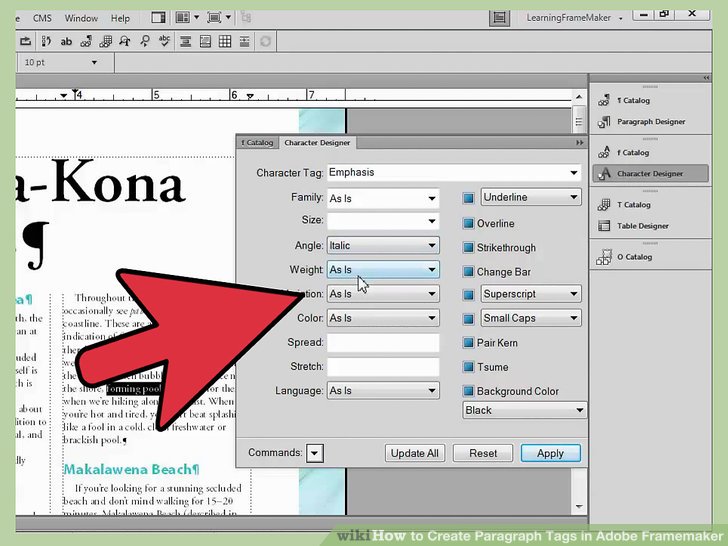The image size is (728, 546).
Task: Open the Character Tag dropdown showing Emphasis
Action: (453, 172)
